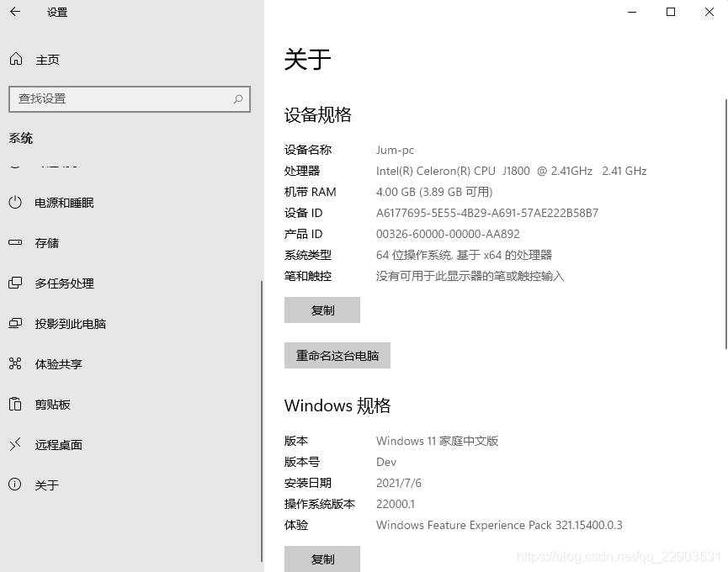728x572 pixels.
Task: Click 没有可用于此显示器的笔或触控输入 text
Action: [x=470, y=276]
